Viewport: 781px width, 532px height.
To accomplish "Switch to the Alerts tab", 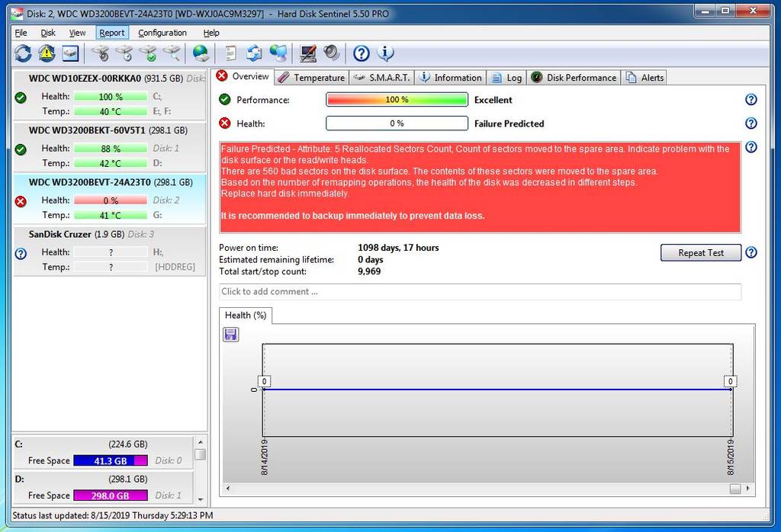I will pos(645,78).
